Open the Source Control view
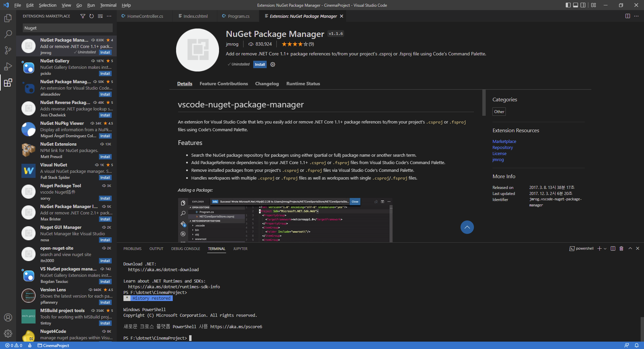Screen dimensions: 644x349 pos(8,50)
